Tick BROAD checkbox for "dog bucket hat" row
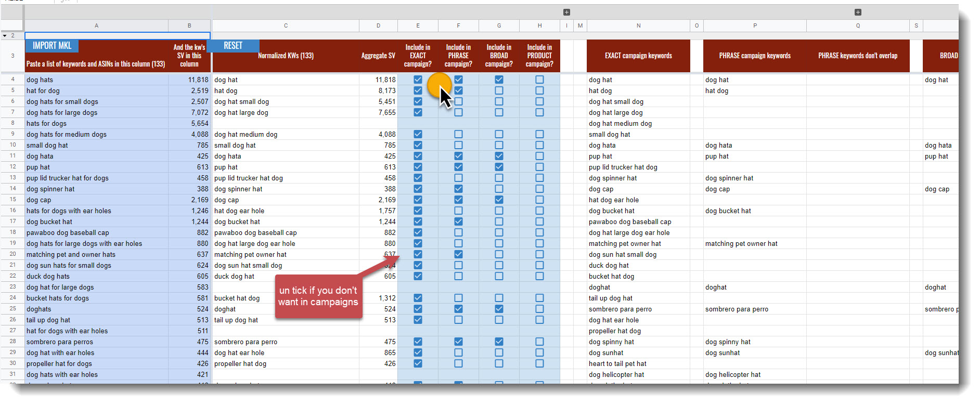Screen dimensions: 980x405 coord(499,221)
